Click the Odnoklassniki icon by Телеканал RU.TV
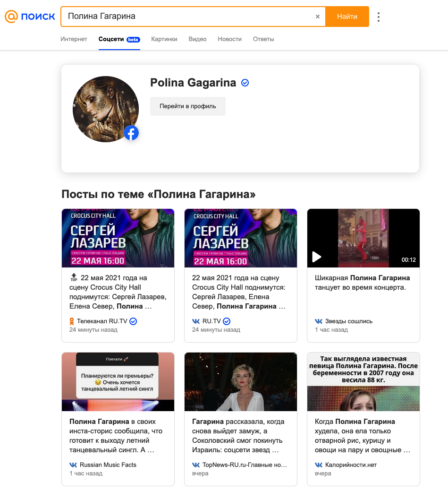This screenshot has height=491, width=448. [72, 321]
